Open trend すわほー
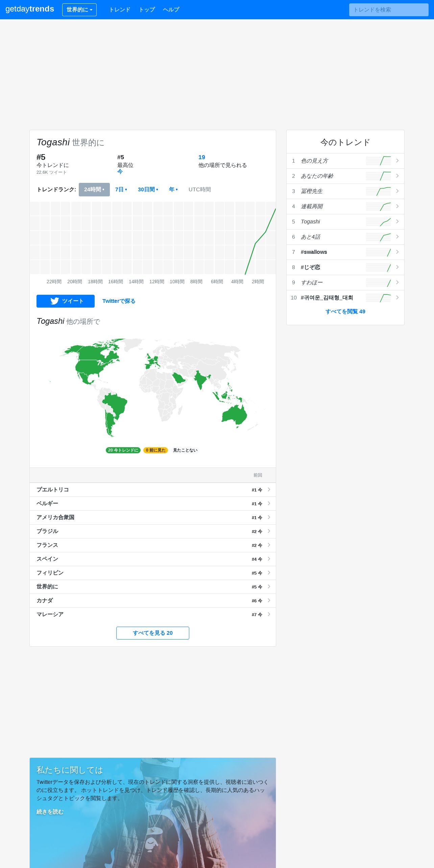Viewport: 434px width, 868px height. click(312, 283)
